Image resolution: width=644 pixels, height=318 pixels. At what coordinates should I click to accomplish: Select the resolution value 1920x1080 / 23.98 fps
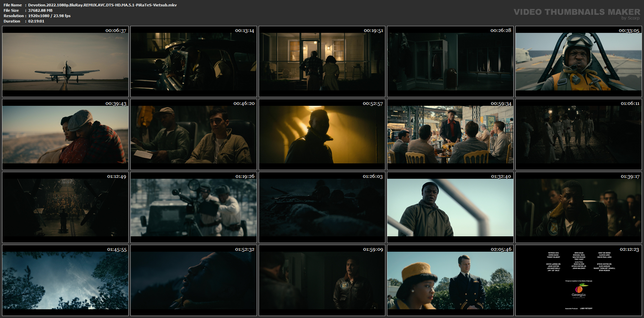[x=49, y=16]
